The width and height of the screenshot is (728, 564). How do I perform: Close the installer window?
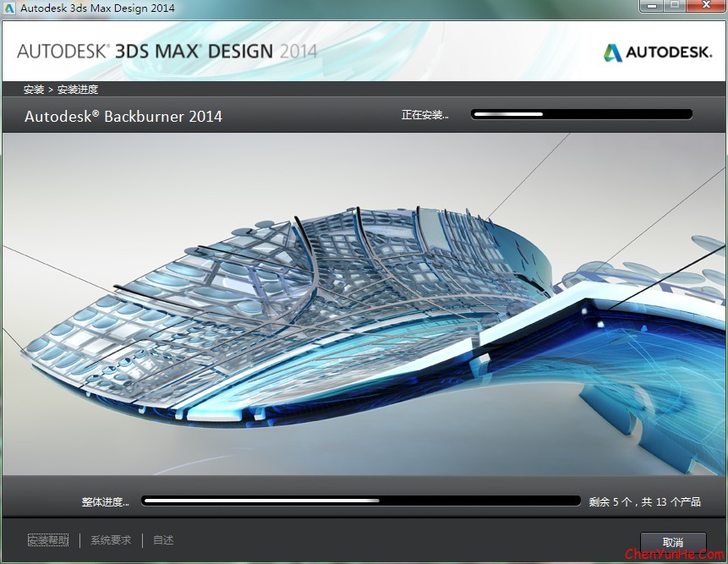706,6
